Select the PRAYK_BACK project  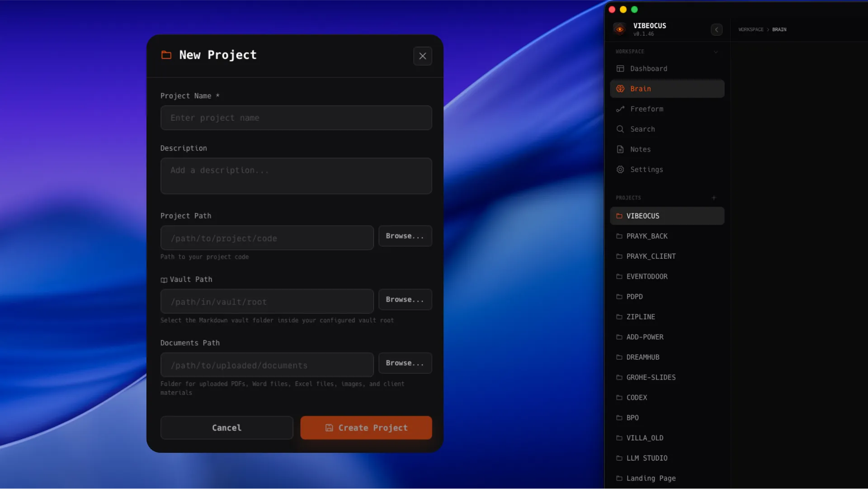[x=667, y=237]
